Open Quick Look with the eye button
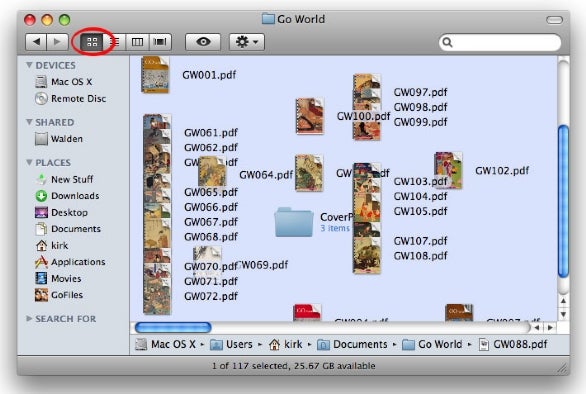The image size is (586, 394). click(203, 41)
